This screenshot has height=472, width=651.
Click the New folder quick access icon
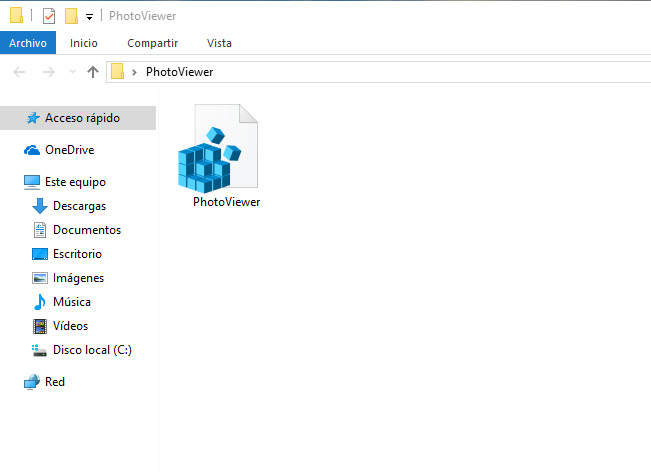(x=71, y=16)
